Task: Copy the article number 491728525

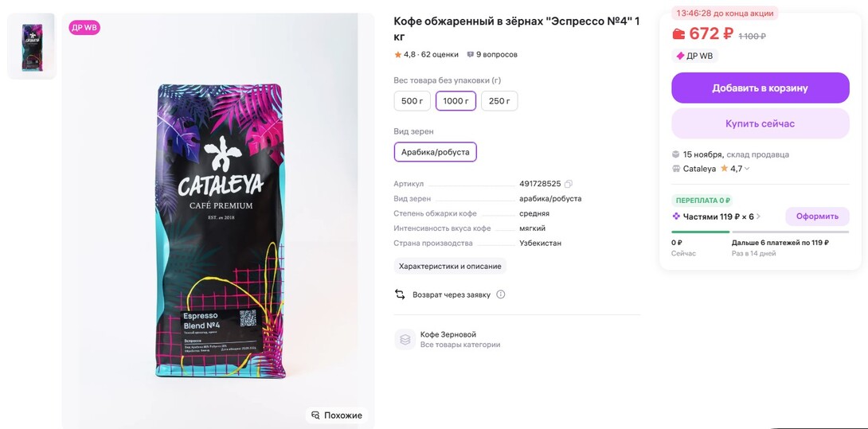Action: [x=569, y=184]
